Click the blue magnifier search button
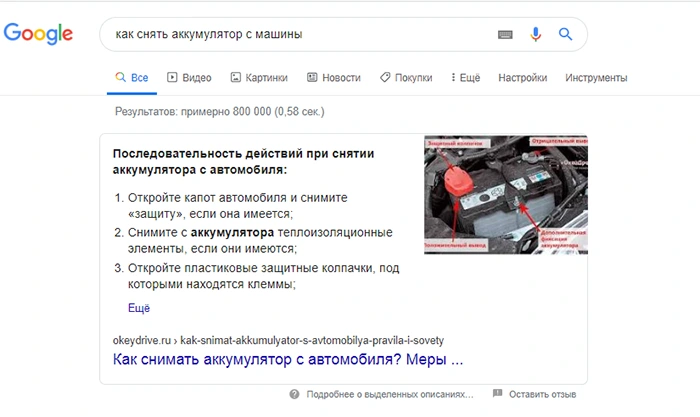This screenshot has width=700, height=417. tap(565, 34)
